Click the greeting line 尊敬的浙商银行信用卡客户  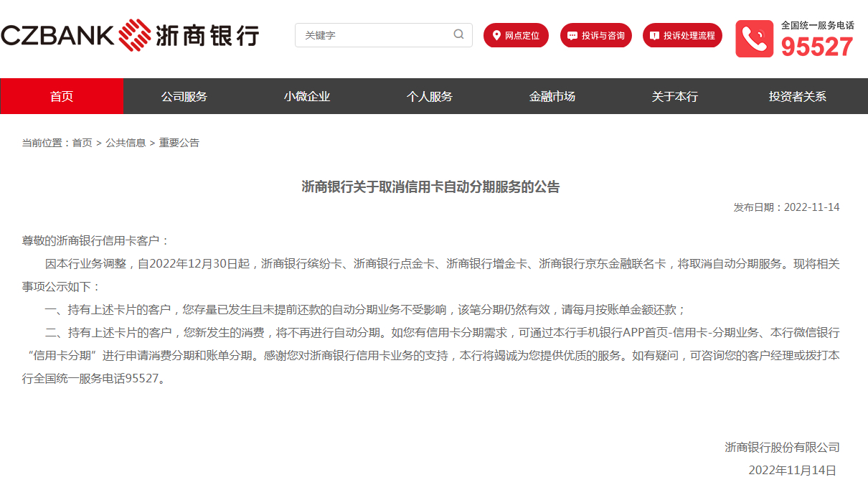click(x=96, y=241)
